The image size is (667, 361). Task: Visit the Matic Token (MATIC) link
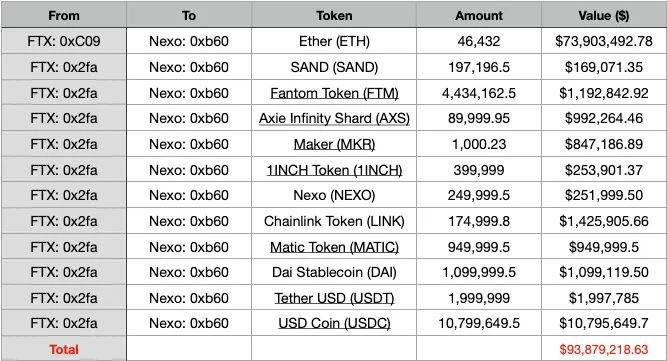pos(334,247)
